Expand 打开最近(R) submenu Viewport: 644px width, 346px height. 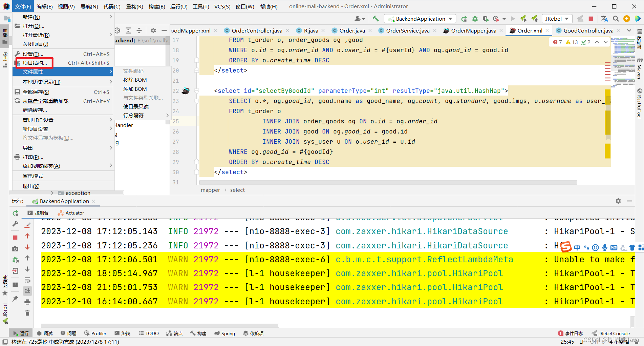[64, 35]
